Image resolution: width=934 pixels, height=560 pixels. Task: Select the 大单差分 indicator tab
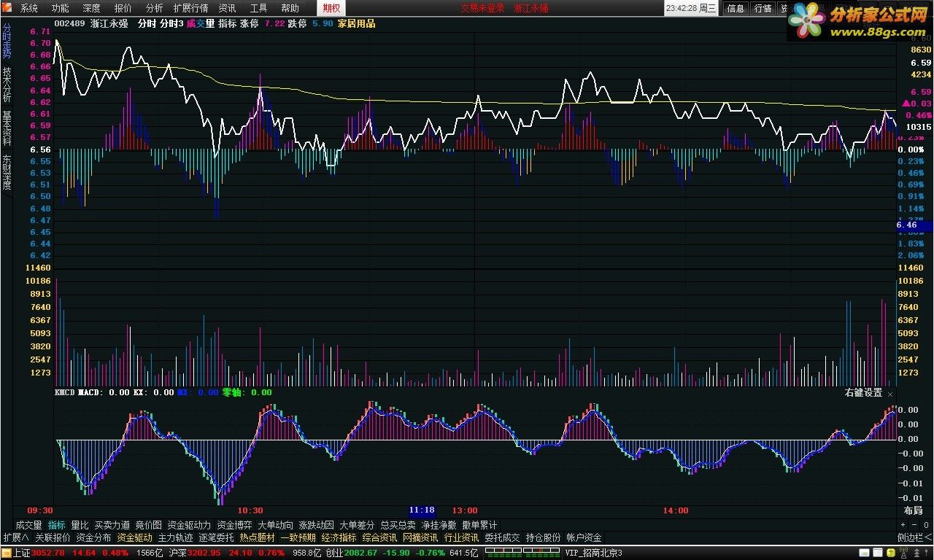click(357, 525)
